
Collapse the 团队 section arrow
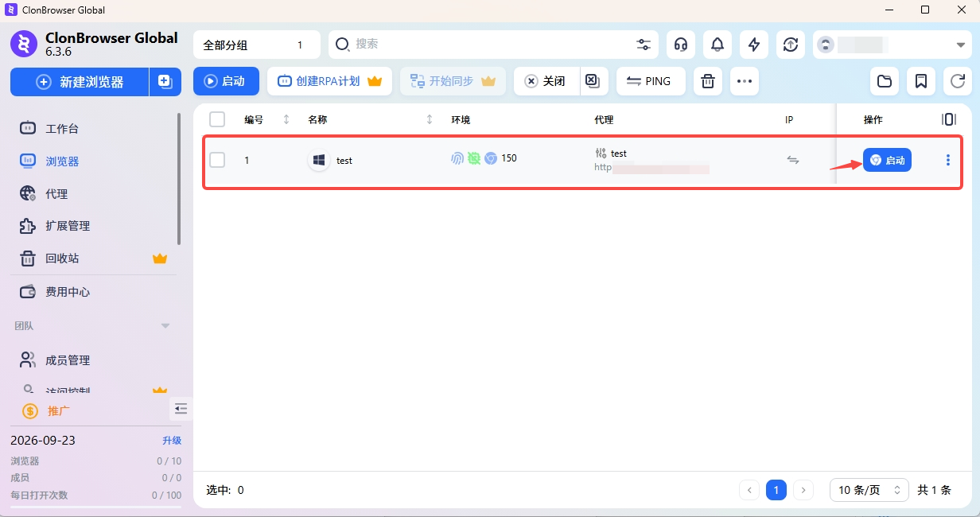click(x=165, y=326)
